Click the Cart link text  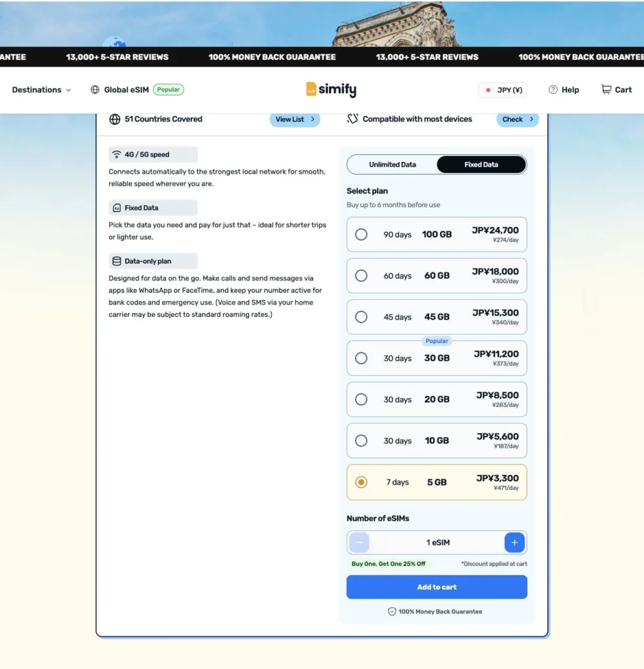(623, 90)
